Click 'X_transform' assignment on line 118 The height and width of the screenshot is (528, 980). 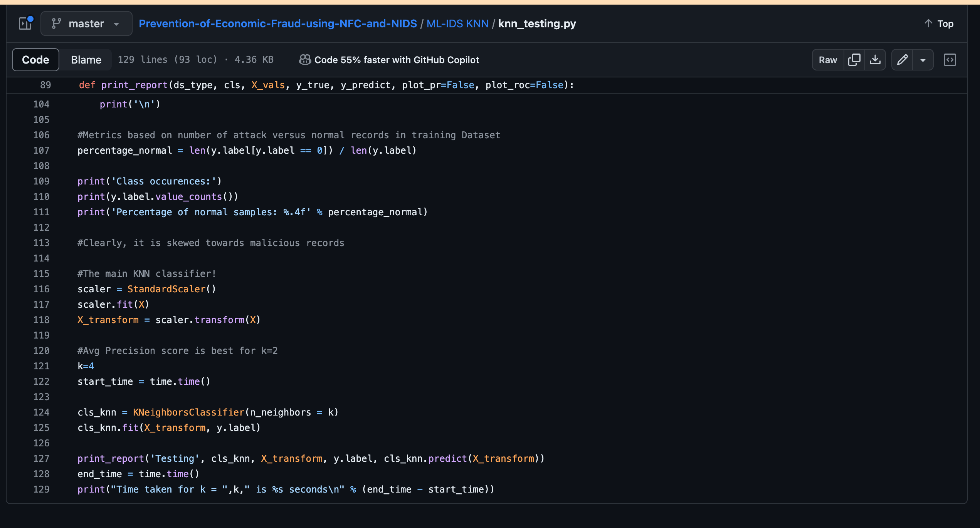point(108,320)
